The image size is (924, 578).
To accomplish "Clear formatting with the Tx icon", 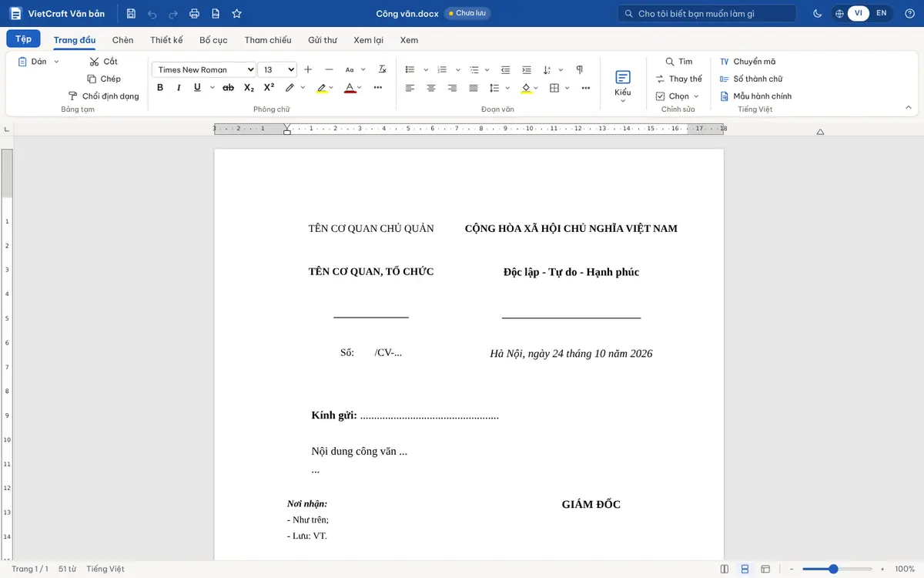I will point(382,69).
